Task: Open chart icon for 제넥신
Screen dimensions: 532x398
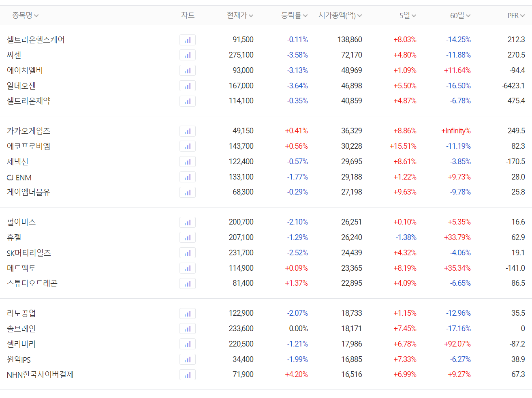Action: [x=188, y=162]
